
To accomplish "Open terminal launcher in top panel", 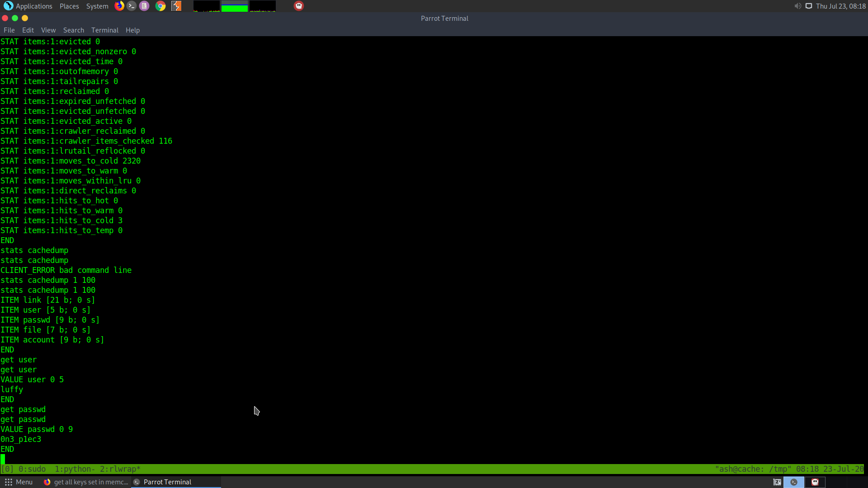I will tap(132, 6).
